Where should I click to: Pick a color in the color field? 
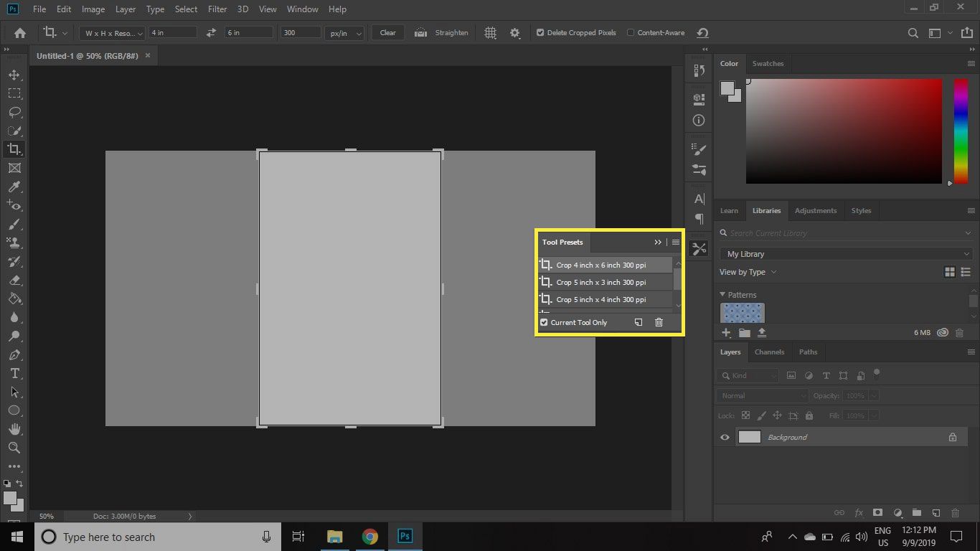coord(844,131)
